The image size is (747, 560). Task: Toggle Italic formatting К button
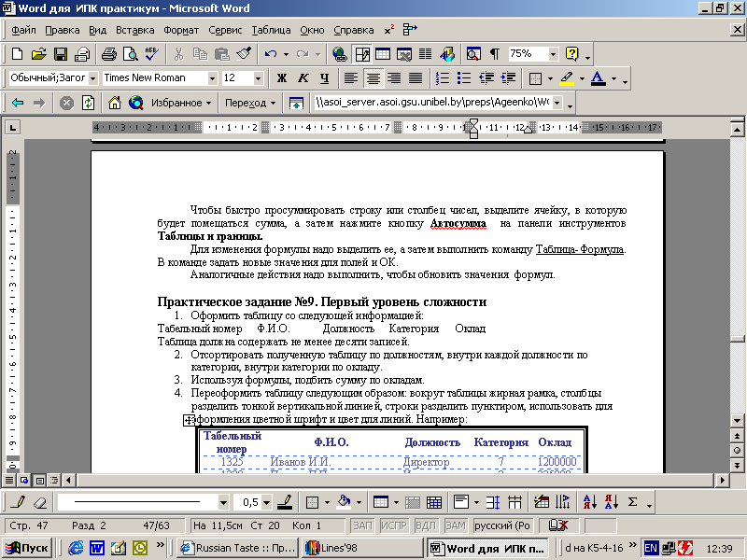303,78
